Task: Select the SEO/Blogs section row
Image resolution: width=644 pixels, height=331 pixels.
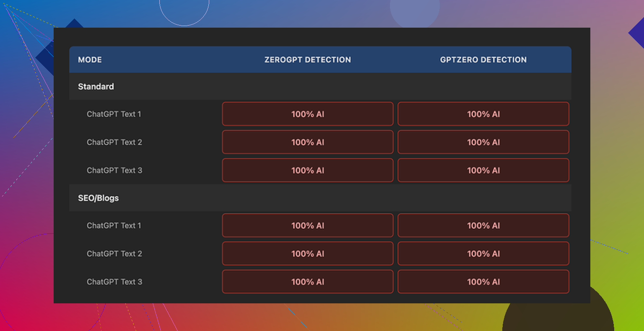Action: click(x=99, y=198)
